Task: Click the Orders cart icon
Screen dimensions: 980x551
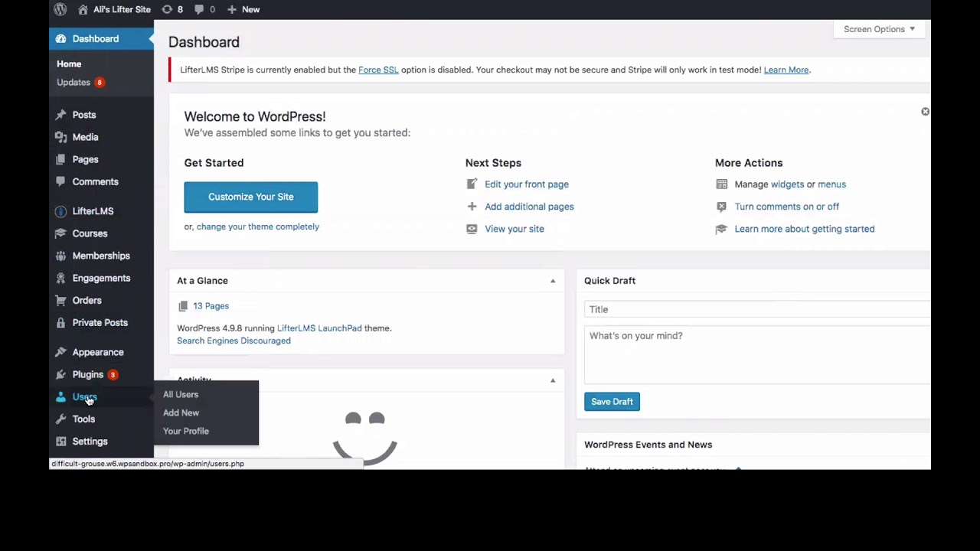Action: pos(61,300)
